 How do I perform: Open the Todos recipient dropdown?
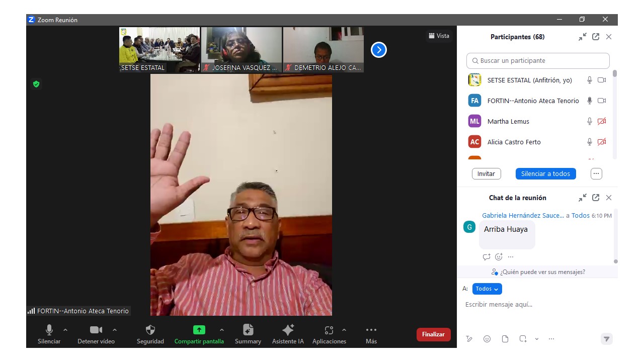tap(487, 289)
